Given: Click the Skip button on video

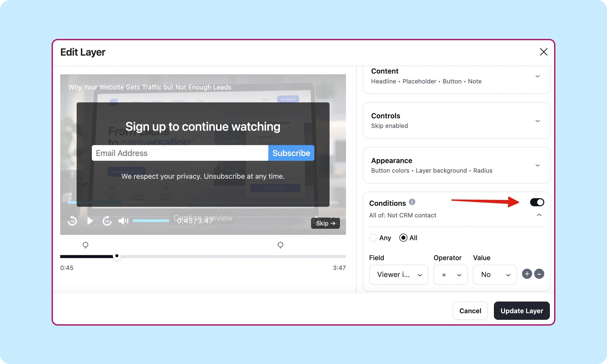Looking at the screenshot, I should point(326,223).
